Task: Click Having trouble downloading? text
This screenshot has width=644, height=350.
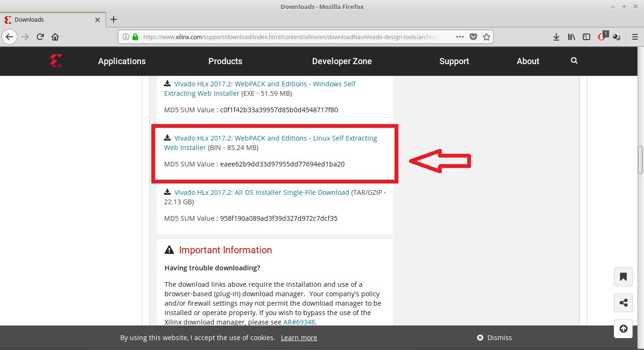Action: click(x=212, y=268)
